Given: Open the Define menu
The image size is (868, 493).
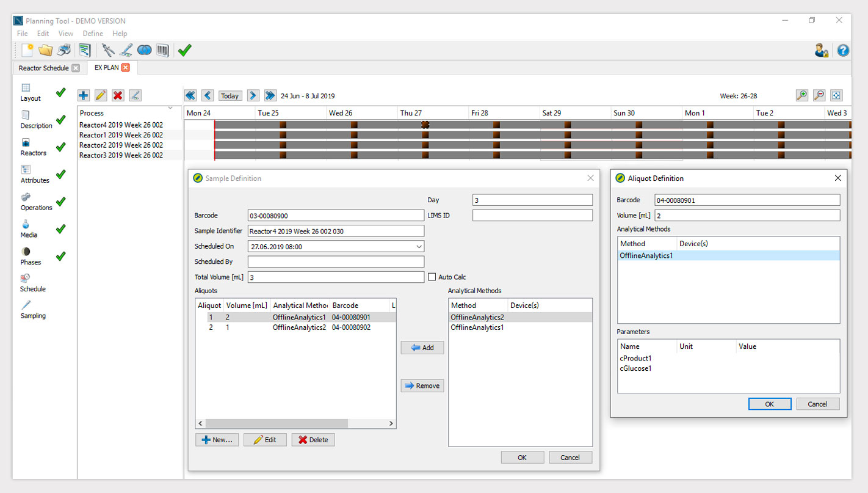Looking at the screenshot, I should click(93, 34).
